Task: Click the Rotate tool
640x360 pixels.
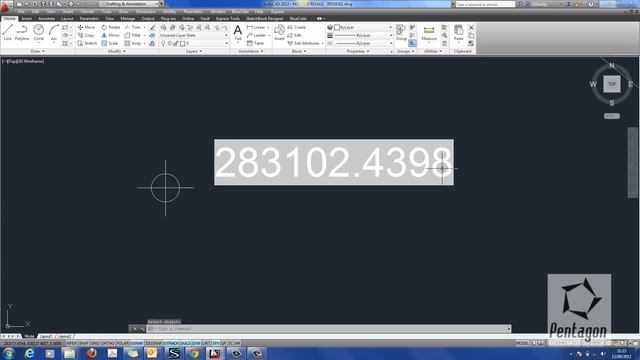Action: (x=111, y=27)
